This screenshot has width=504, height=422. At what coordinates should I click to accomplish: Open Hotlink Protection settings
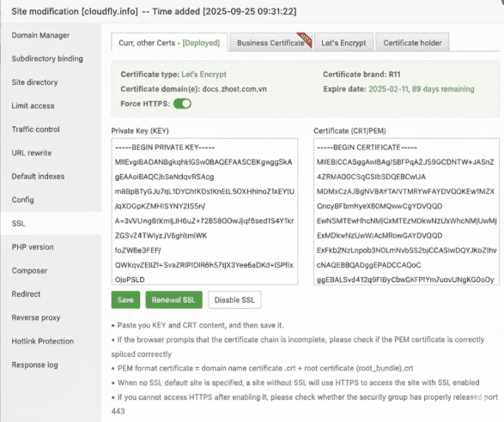pos(43,341)
